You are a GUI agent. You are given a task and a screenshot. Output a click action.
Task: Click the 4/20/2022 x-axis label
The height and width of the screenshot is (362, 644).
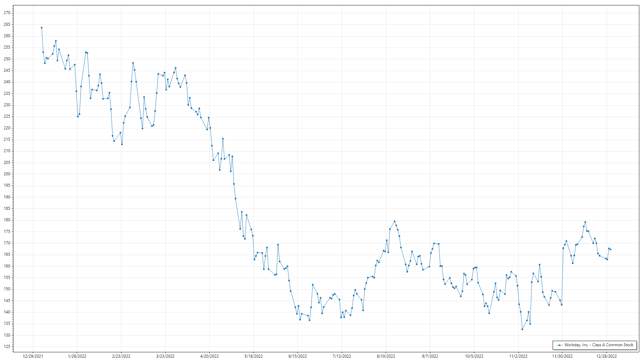[x=209, y=356]
